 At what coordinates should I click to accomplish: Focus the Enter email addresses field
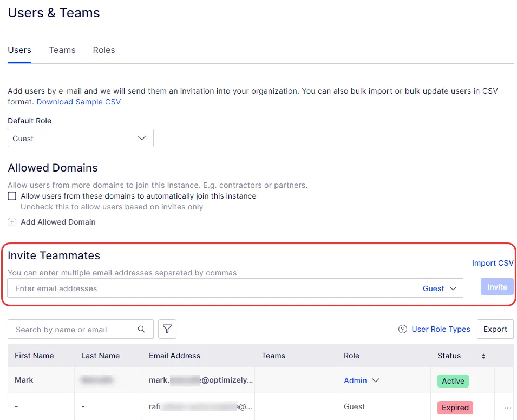pos(212,288)
